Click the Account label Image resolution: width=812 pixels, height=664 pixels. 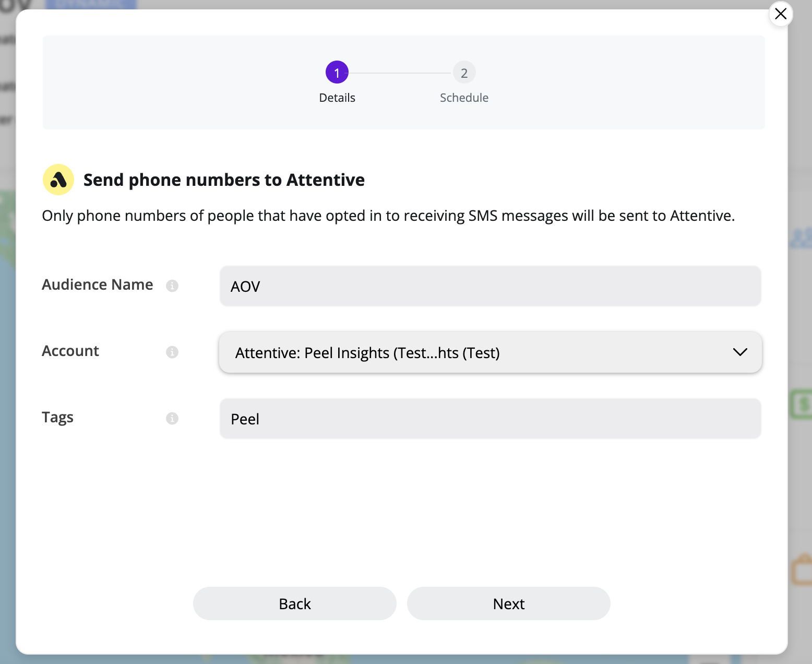70,351
